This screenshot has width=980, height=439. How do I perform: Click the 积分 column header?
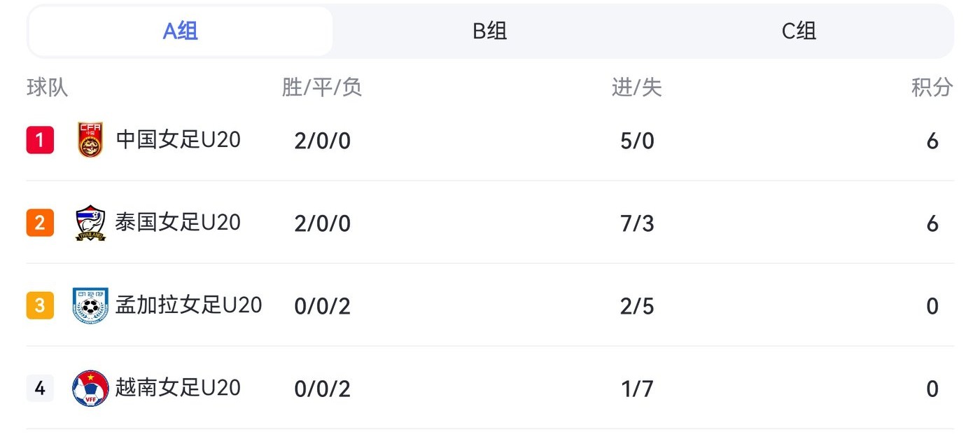(932, 88)
